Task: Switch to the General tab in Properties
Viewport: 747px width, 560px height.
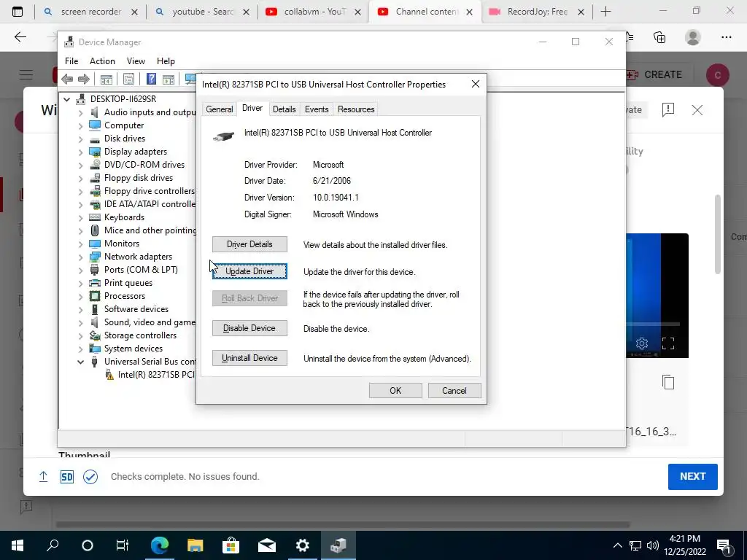Action: (219, 109)
